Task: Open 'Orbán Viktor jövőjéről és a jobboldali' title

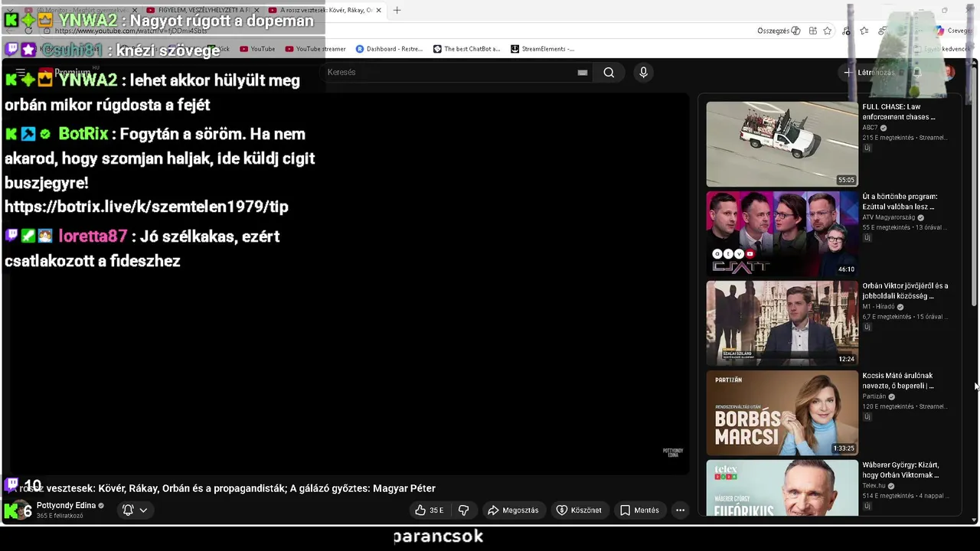Action: (x=905, y=291)
